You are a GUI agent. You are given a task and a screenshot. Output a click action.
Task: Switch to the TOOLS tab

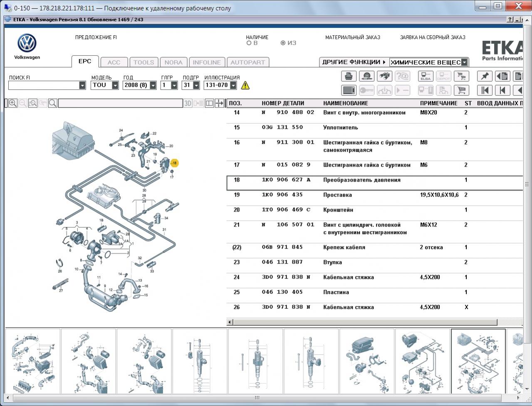[x=144, y=62]
